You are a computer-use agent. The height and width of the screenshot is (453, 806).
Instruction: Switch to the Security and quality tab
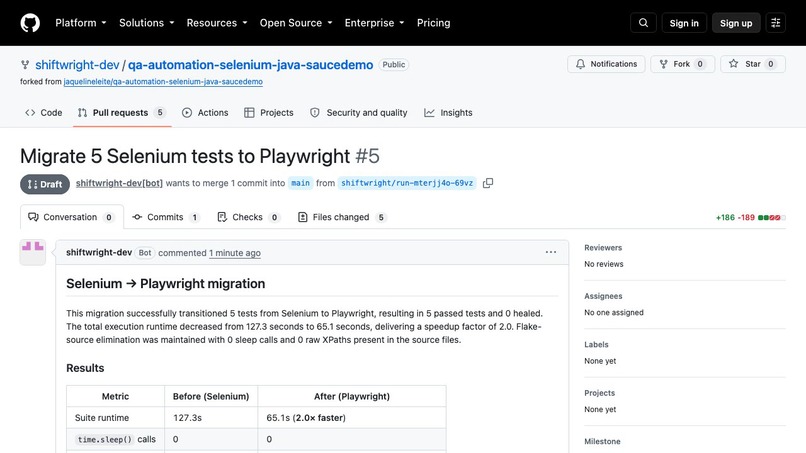359,113
